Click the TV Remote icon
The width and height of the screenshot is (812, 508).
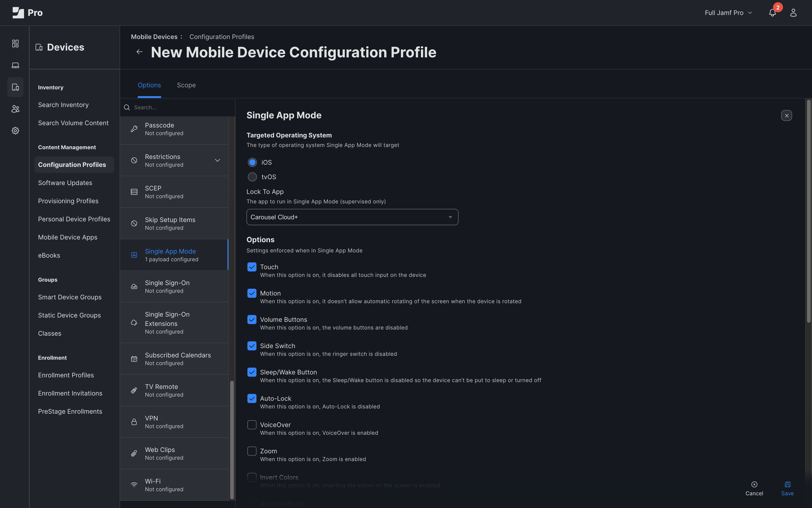pyautogui.click(x=134, y=390)
